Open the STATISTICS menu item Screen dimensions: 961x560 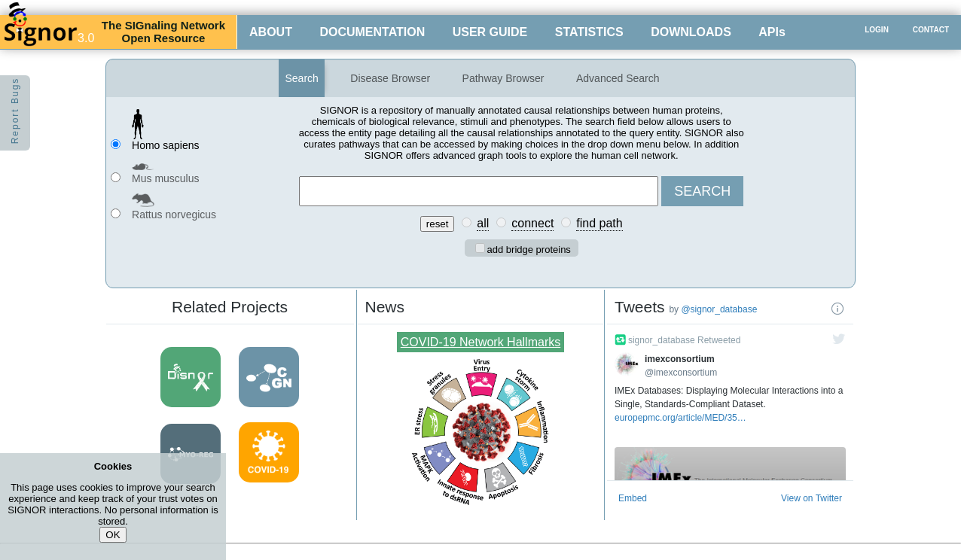click(x=589, y=32)
